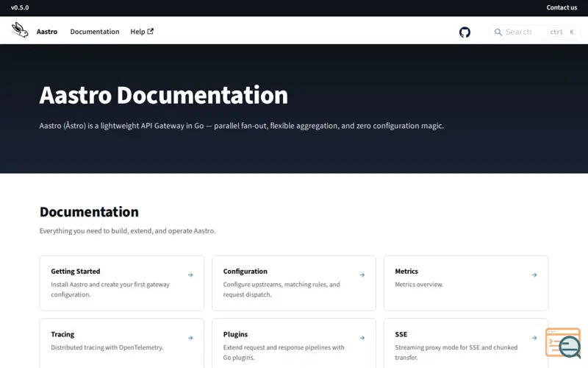The image size is (588, 368).
Task: Open the Configuration card title
Action: point(245,271)
